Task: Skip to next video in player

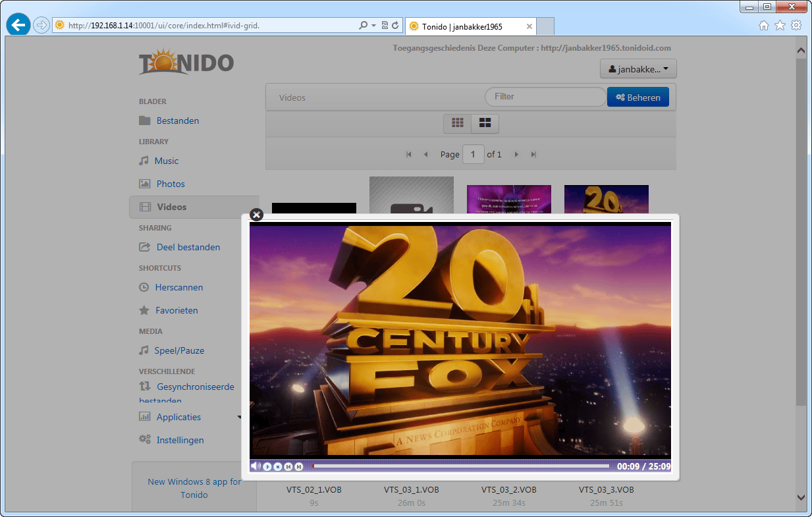Action: (x=299, y=466)
